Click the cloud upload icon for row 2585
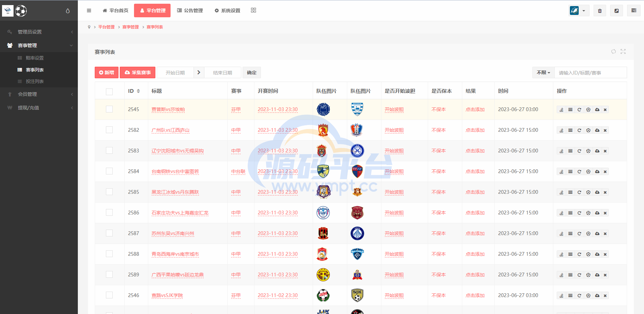Viewport: 644px width, 314px height. (597, 192)
